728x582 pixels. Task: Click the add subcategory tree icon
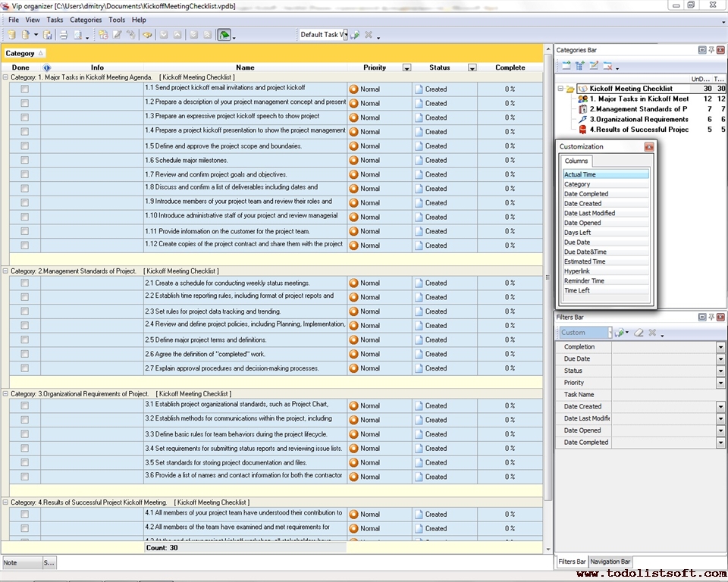click(x=580, y=67)
